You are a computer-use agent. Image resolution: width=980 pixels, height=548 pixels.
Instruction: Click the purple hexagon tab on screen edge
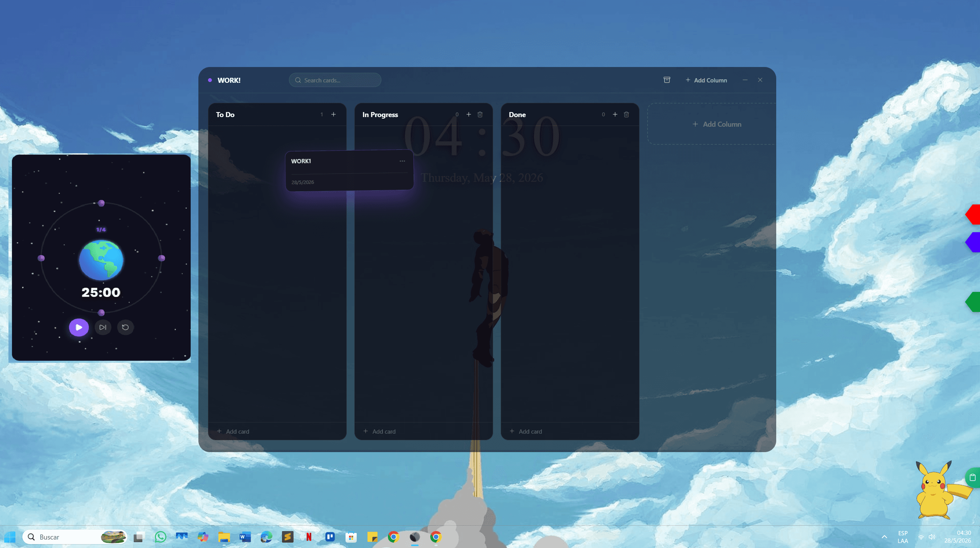[x=973, y=242]
